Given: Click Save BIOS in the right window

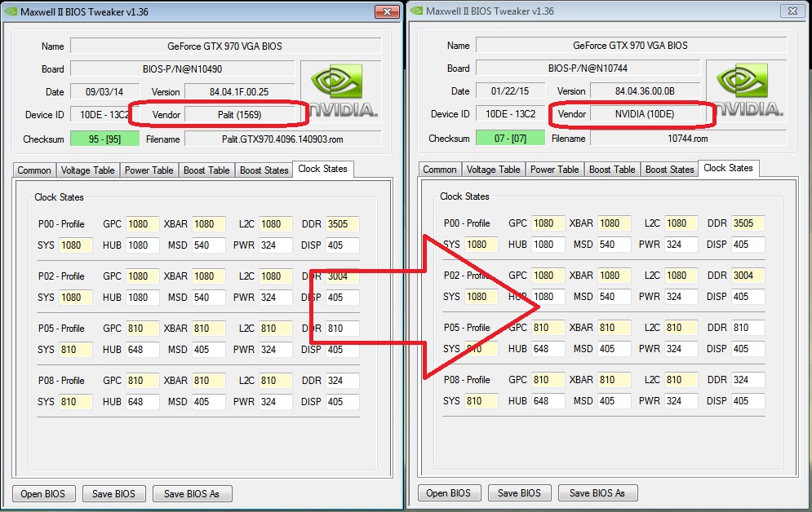Looking at the screenshot, I should (519, 493).
